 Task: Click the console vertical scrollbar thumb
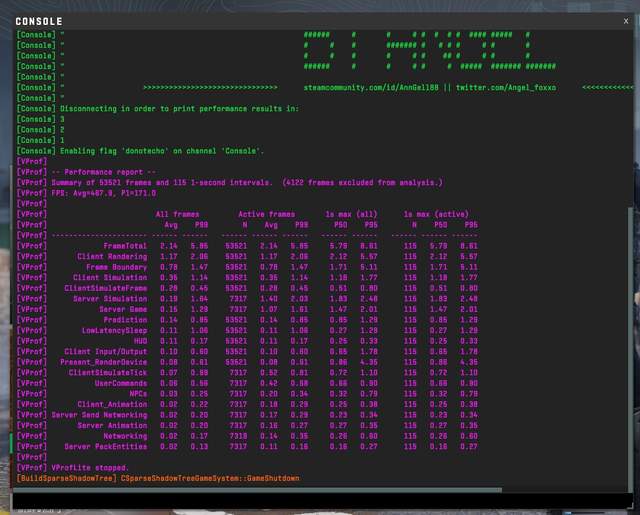(x=629, y=330)
